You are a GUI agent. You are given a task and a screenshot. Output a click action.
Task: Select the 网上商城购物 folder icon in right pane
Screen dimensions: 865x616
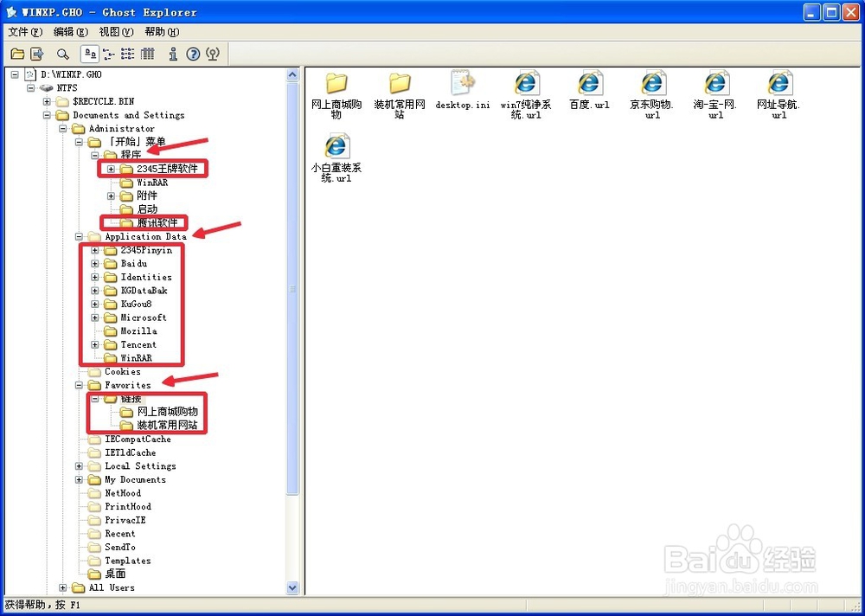(x=336, y=83)
